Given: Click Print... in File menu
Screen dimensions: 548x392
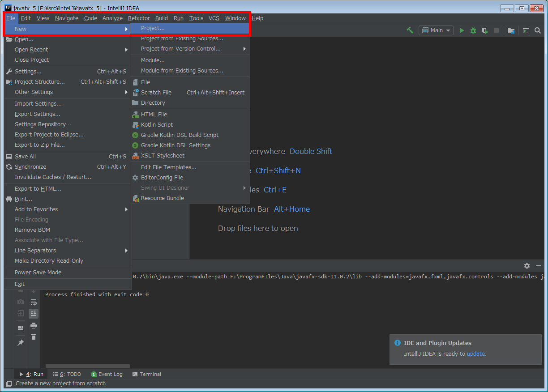Looking at the screenshot, I should pos(68,199).
